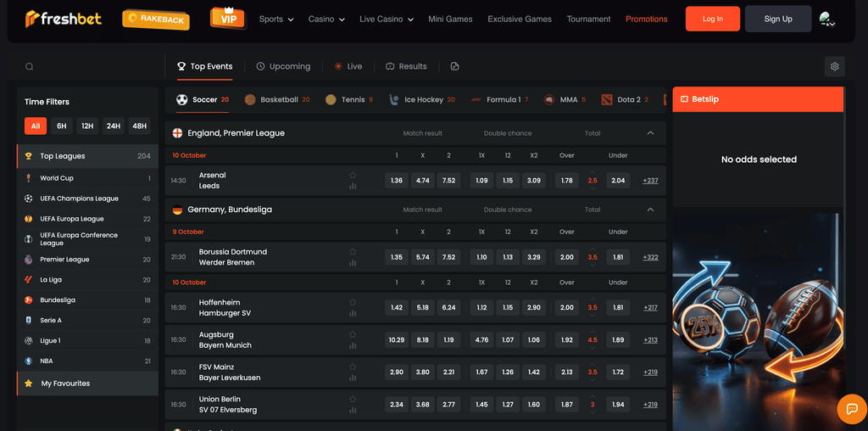Open the Live Casino dropdown menu
This screenshot has height=431, width=868.
coord(387,19)
